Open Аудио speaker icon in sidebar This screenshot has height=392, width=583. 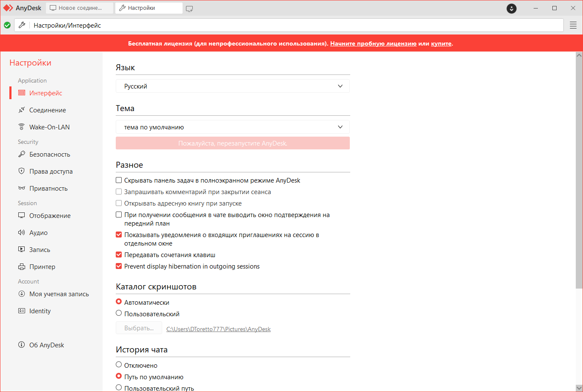pyautogui.click(x=22, y=232)
